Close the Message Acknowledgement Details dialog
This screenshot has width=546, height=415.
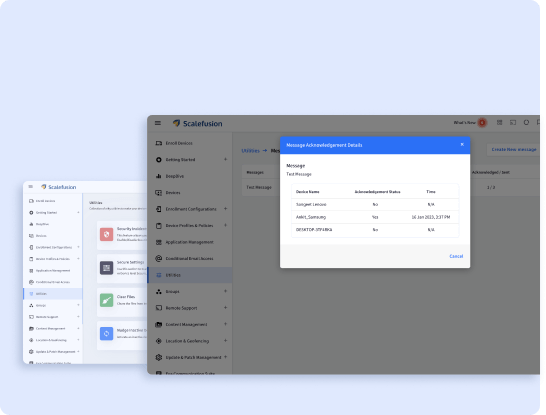click(462, 144)
